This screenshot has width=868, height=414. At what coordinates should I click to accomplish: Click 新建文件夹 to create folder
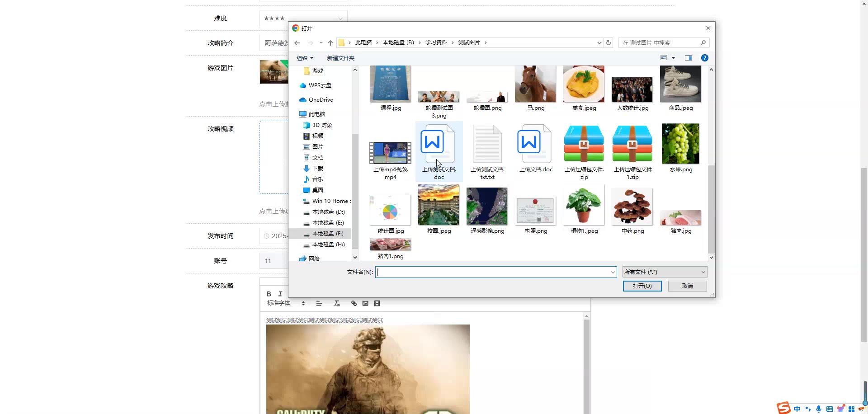340,58
